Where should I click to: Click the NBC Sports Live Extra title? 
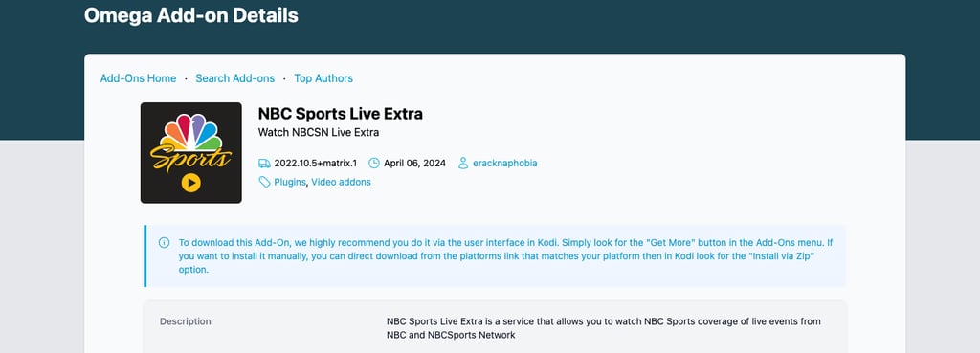pyautogui.click(x=341, y=114)
